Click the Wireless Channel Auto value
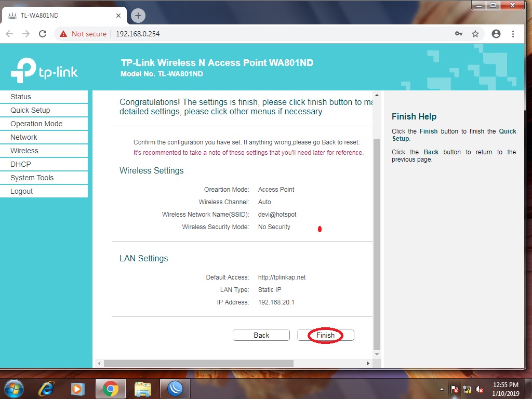This screenshot has width=532, height=399. click(x=264, y=202)
